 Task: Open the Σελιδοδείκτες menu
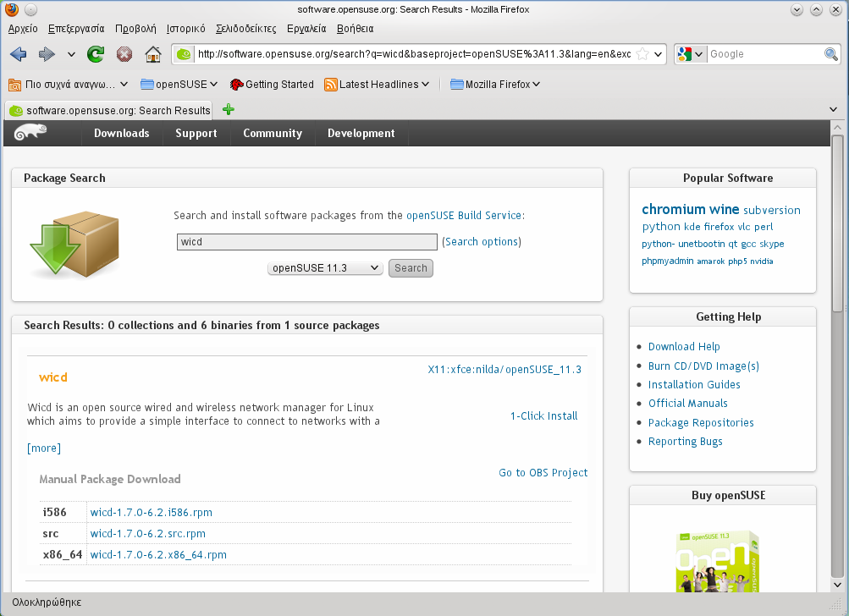click(x=245, y=29)
